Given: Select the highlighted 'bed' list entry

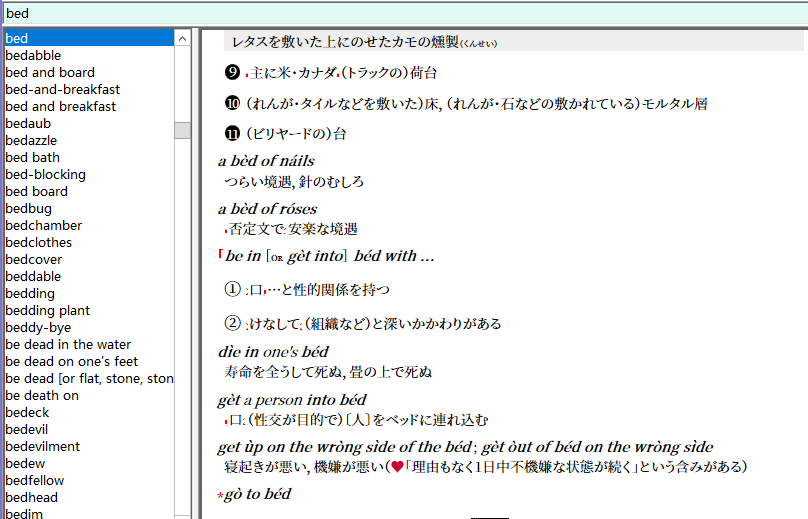Looking at the screenshot, I should point(89,39).
